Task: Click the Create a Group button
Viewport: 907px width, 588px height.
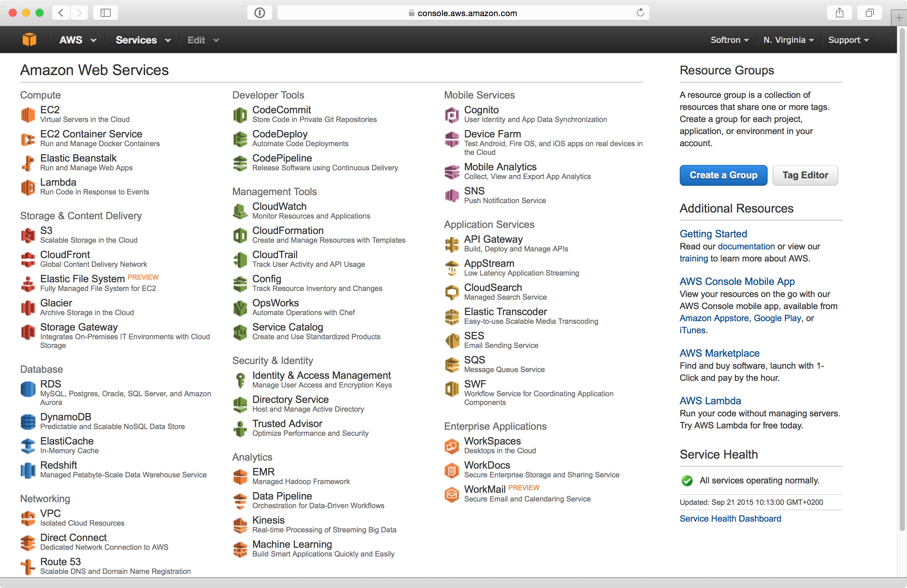Action: click(723, 175)
